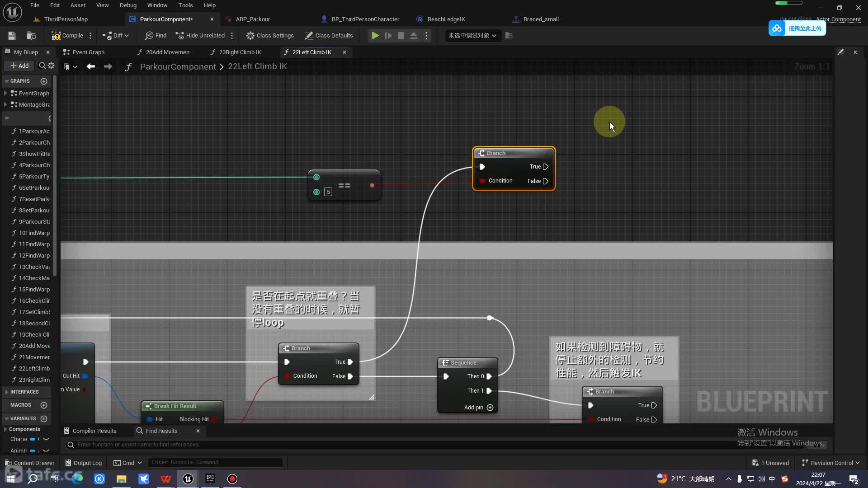Open Class Defaults

329,36
